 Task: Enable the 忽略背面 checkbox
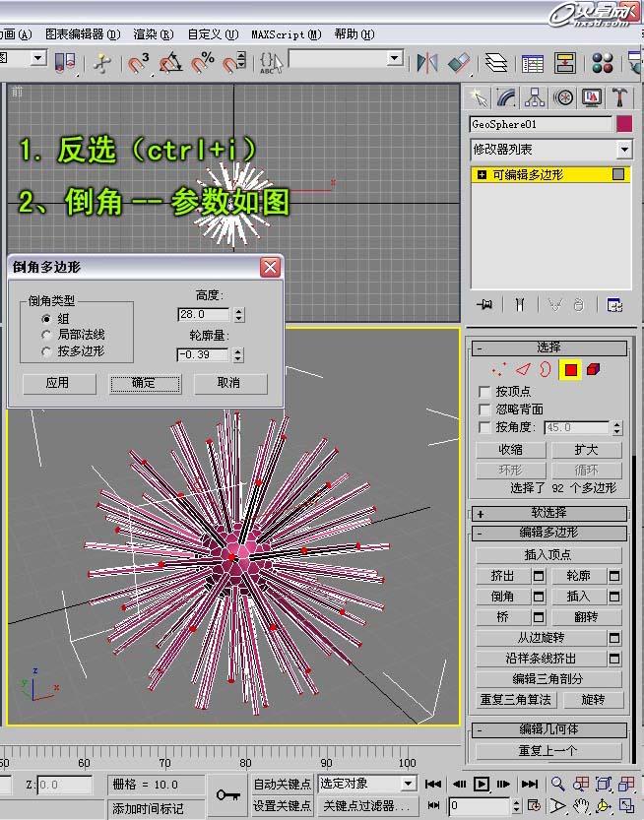coord(483,409)
